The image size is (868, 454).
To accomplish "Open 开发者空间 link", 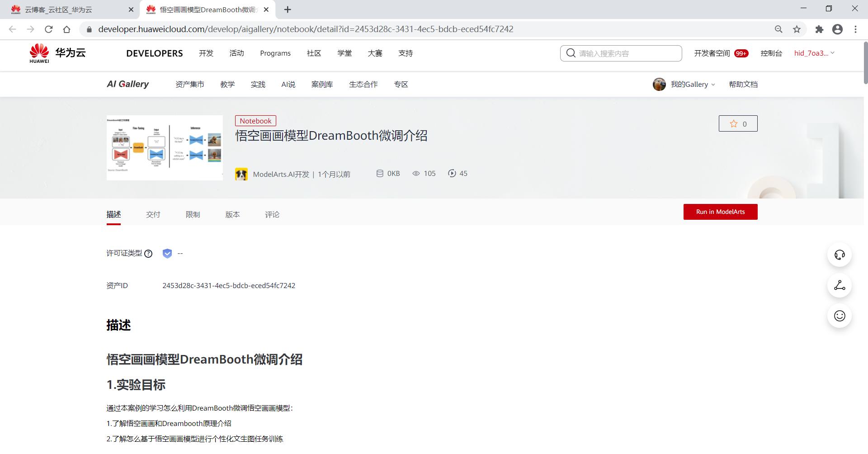I will (x=712, y=53).
